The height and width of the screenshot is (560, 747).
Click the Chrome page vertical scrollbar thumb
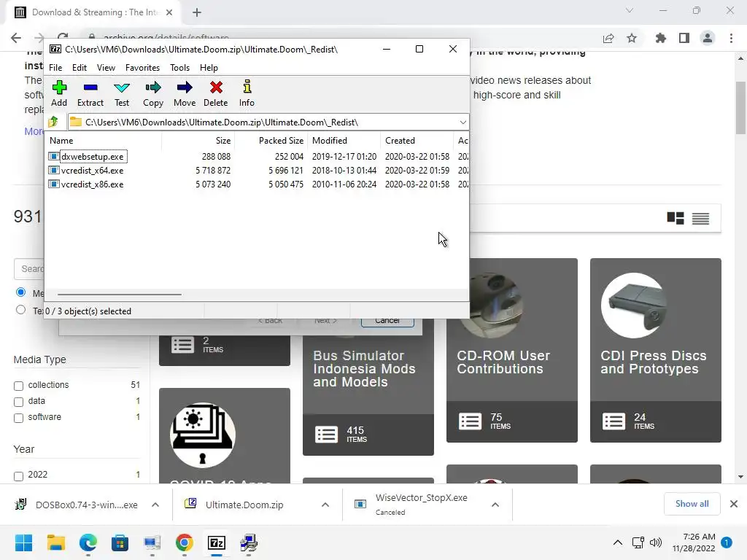(740, 108)
